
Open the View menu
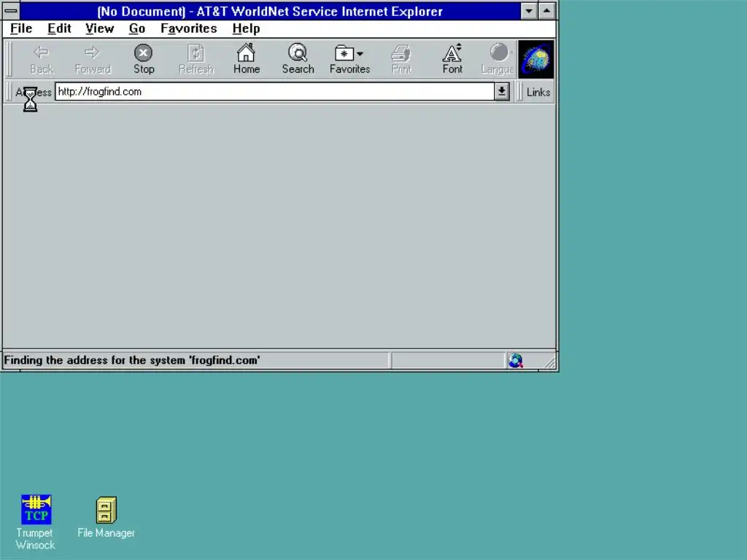(99, 28)
